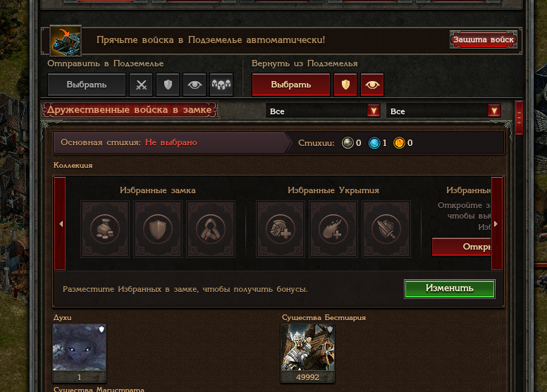Click the three helmets all-troops icon

[221, 85]
